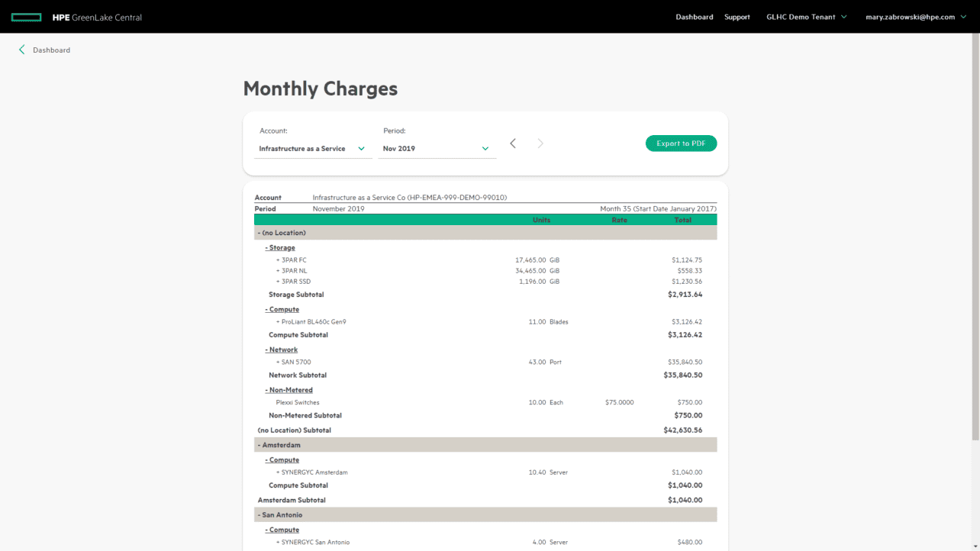
Task: Click the HPE green rectangle logo
Action: point(26,17)
